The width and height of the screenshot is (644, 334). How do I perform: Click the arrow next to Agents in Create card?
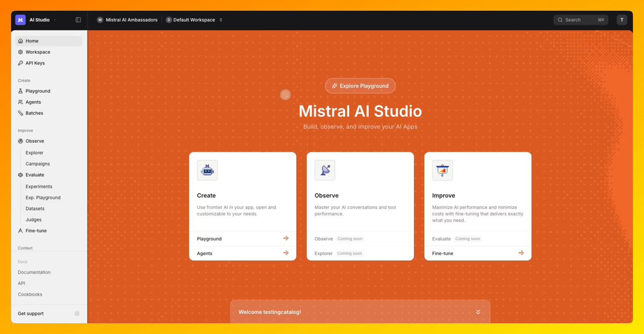tap(286, 253)
